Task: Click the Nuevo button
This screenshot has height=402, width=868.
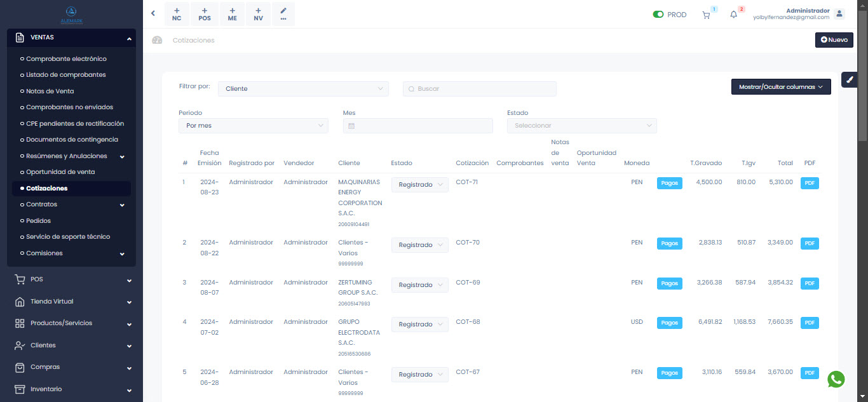Action: pos(834,39)
